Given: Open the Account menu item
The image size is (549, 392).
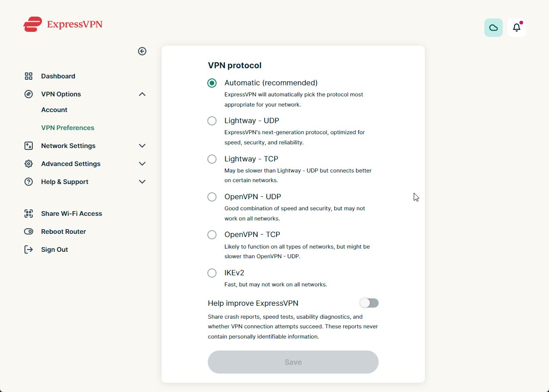Looking at the screenshot, I should 54,110.
